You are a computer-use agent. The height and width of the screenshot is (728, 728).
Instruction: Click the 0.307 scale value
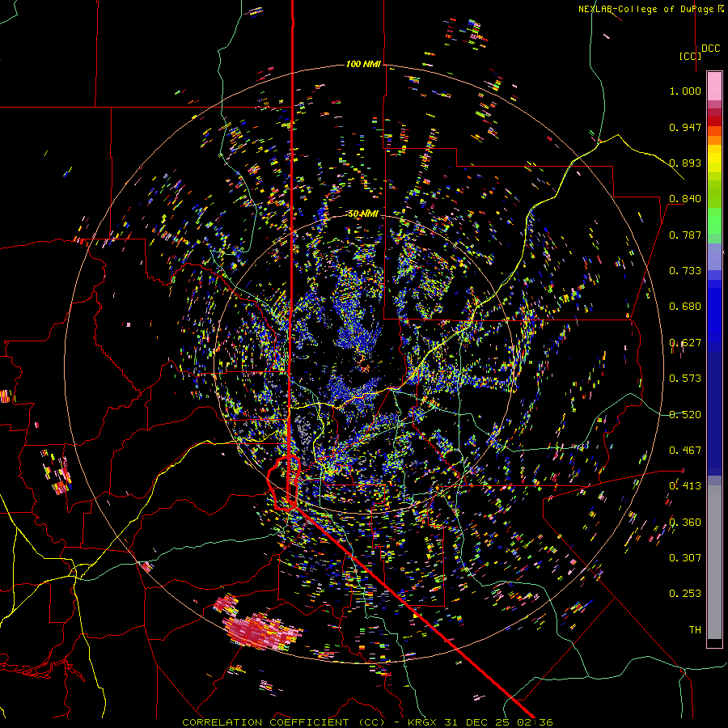(x=685, y=558)
